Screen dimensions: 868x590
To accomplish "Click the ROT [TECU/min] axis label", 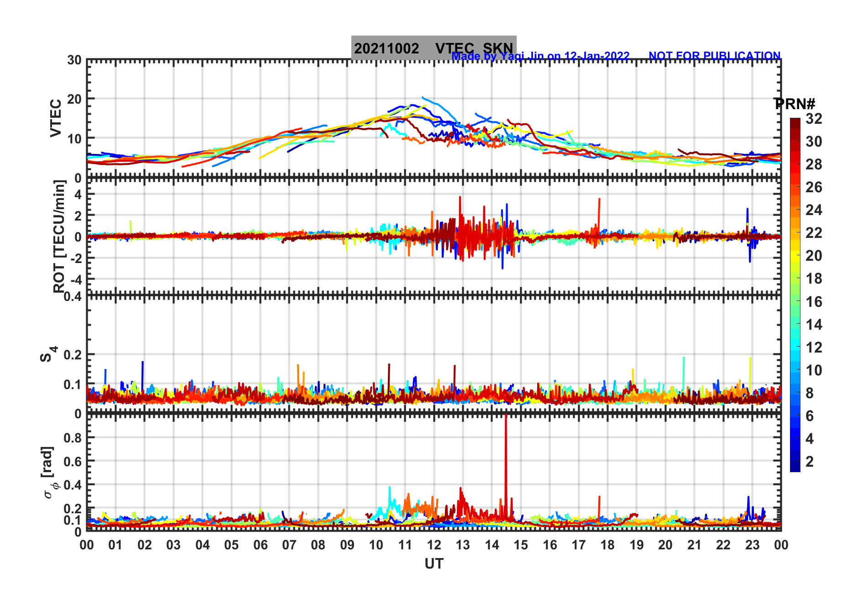I will [x=59, y=237].
